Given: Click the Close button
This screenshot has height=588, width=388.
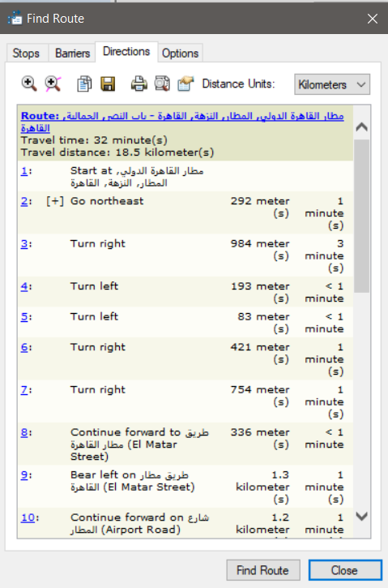Looking at the screenshot, I should 344,570.
